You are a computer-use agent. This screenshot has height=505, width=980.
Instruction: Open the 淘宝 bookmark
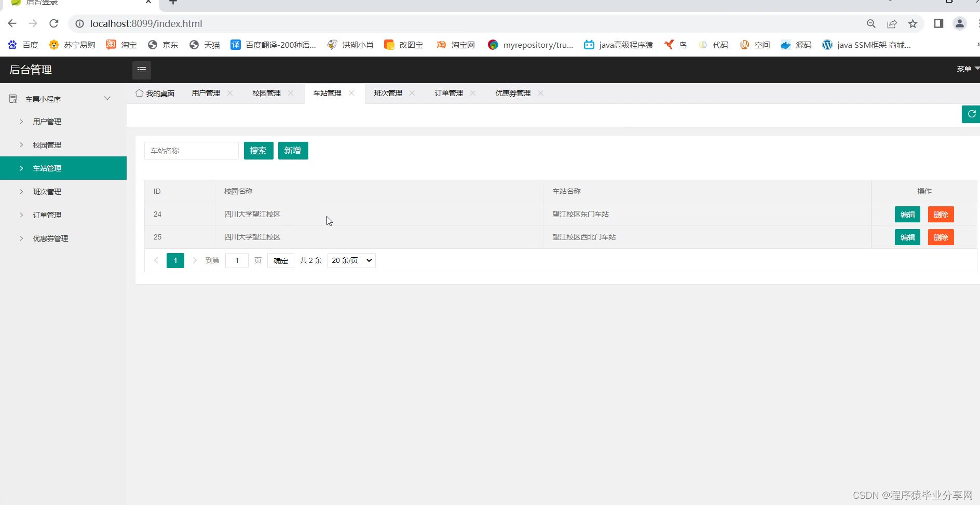[121, 45]
